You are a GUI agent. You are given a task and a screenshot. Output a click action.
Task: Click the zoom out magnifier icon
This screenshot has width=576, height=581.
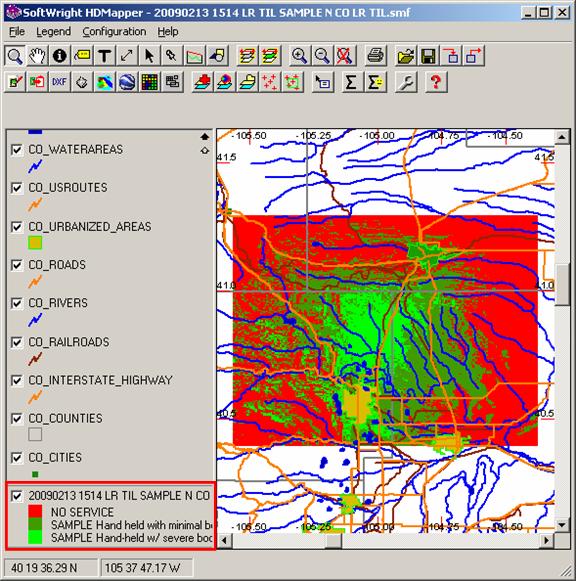[x=322, y=56]
